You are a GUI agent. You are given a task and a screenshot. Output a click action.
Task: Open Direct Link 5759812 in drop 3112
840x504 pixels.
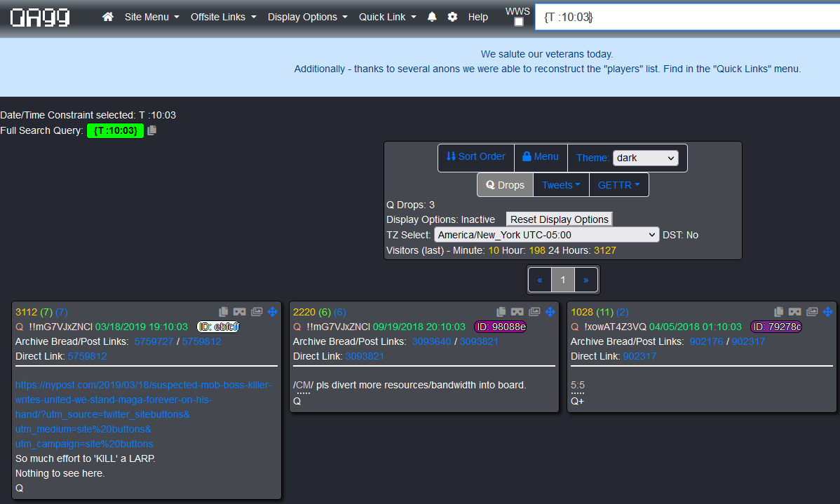tap(88, 356)
